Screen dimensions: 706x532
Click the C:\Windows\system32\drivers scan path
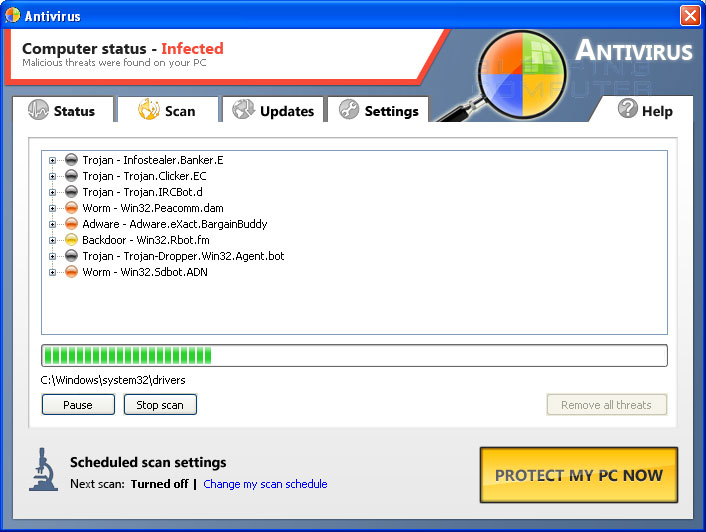113,380
